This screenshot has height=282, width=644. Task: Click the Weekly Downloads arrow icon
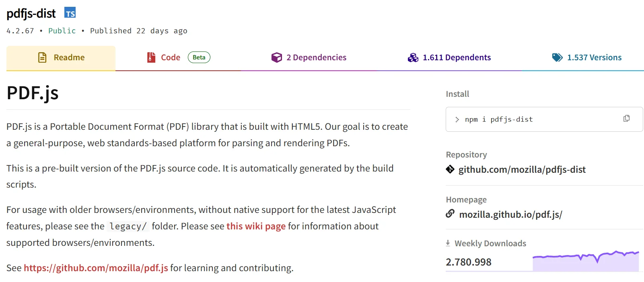point(448,243)
